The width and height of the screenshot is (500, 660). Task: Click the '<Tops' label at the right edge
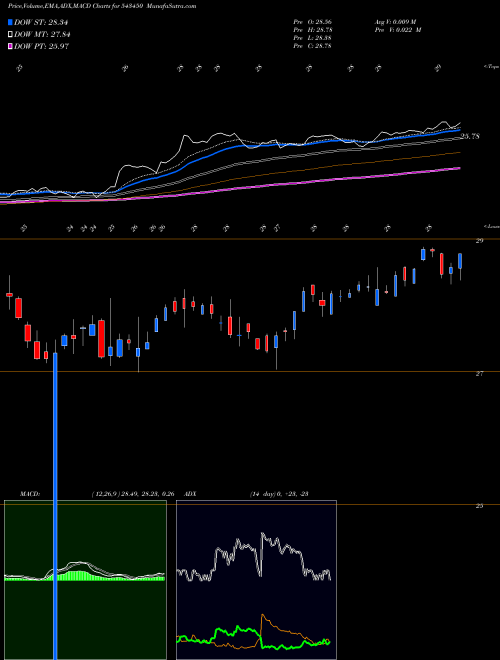491,67
